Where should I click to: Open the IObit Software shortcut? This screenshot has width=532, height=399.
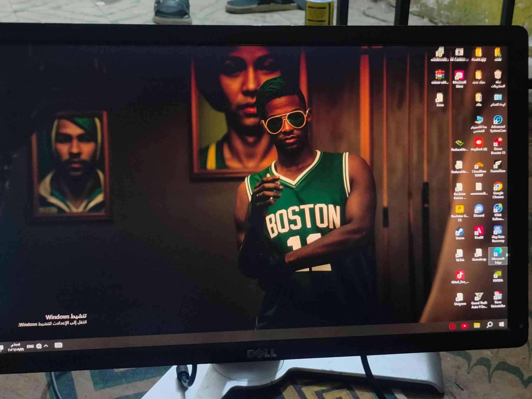pyautogui.click(x=498, y=212)
